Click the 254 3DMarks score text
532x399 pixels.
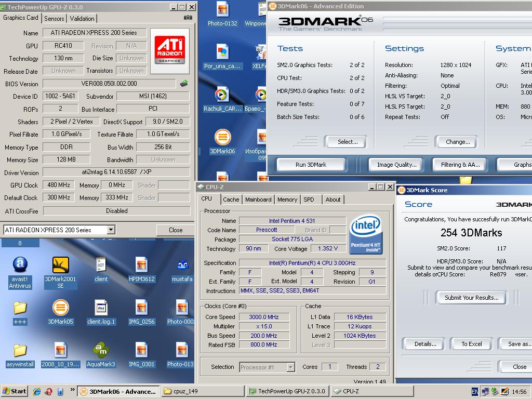(x=471, y=232)
